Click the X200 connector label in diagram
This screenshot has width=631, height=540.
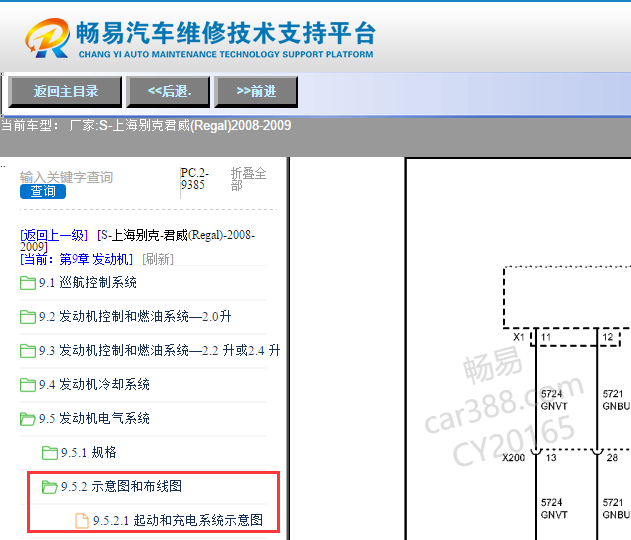coord(513,458)
